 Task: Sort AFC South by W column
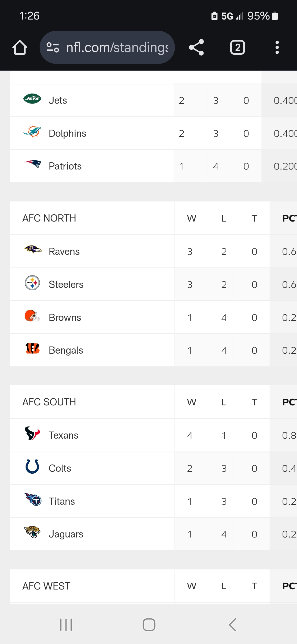pos(192,402)
